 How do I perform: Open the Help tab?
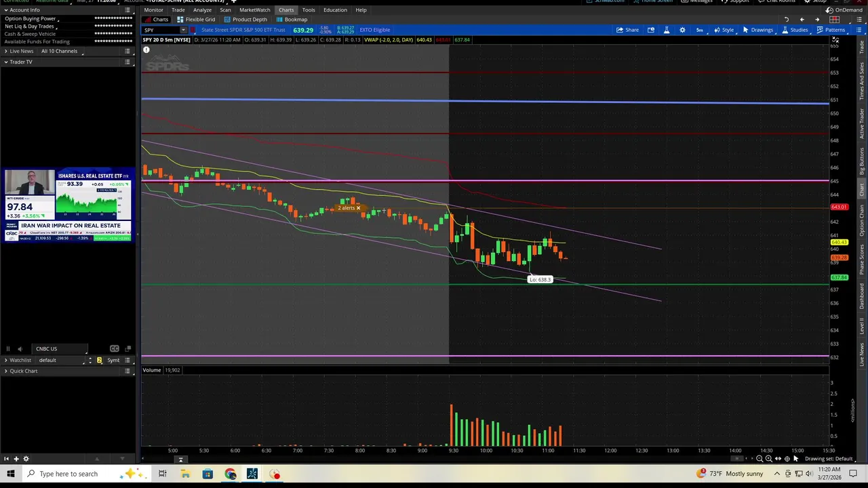click(361, 10)
